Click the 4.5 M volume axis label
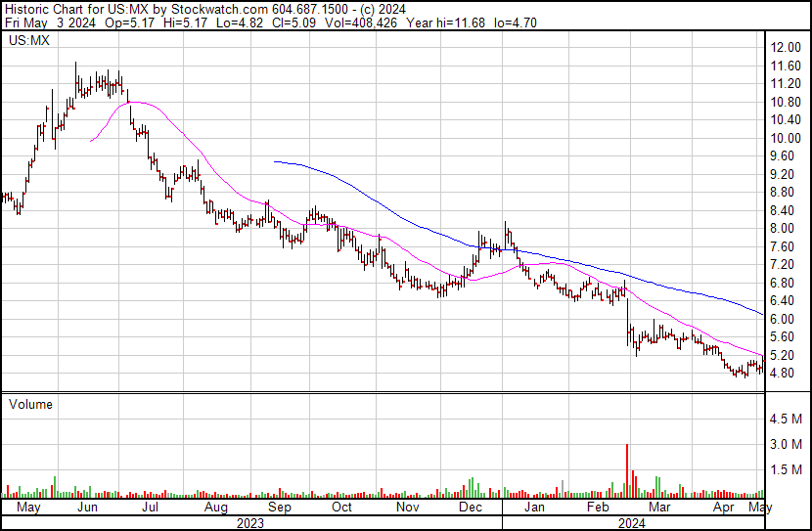Viewport: 812px width, 531px height. [x=786, y=419]
